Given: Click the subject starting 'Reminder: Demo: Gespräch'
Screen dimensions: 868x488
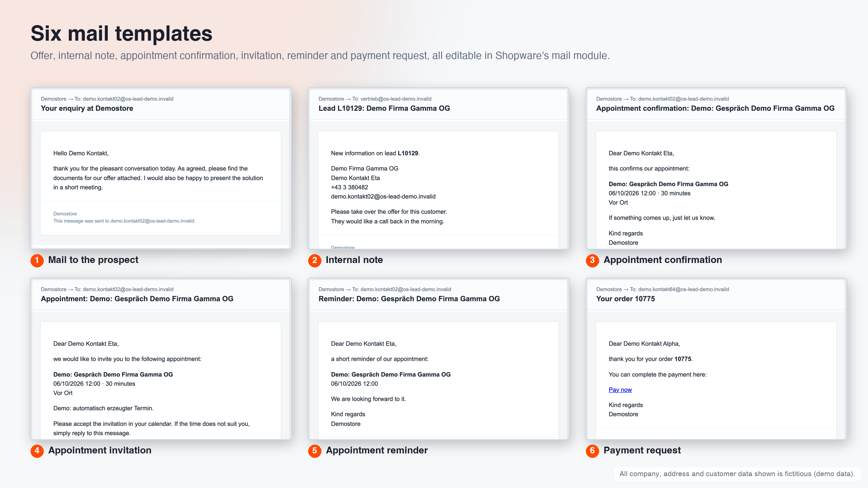Looking at the screenshot, I should [409, 299].
